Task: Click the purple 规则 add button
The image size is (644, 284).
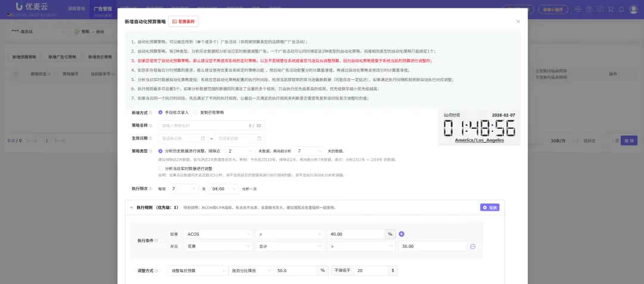Action: click(x=489, y=208)
